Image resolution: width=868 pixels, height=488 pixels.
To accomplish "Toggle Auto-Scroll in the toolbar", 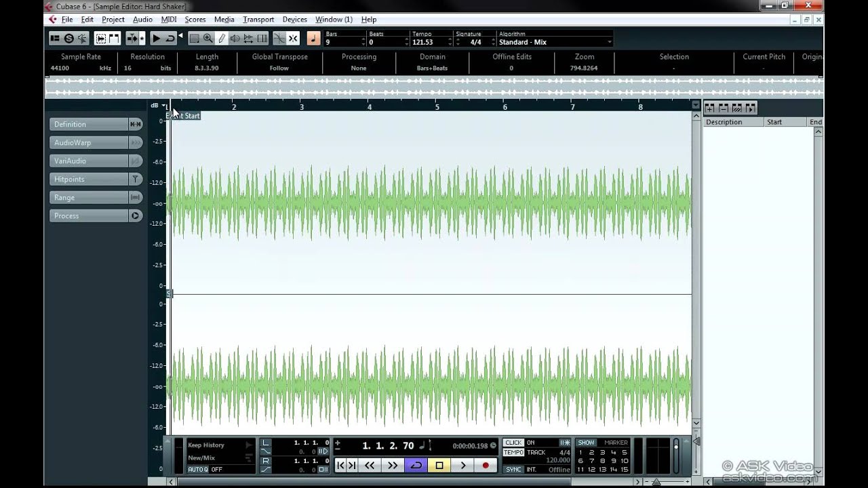I will pyautogui.click(x=133, y=39).
